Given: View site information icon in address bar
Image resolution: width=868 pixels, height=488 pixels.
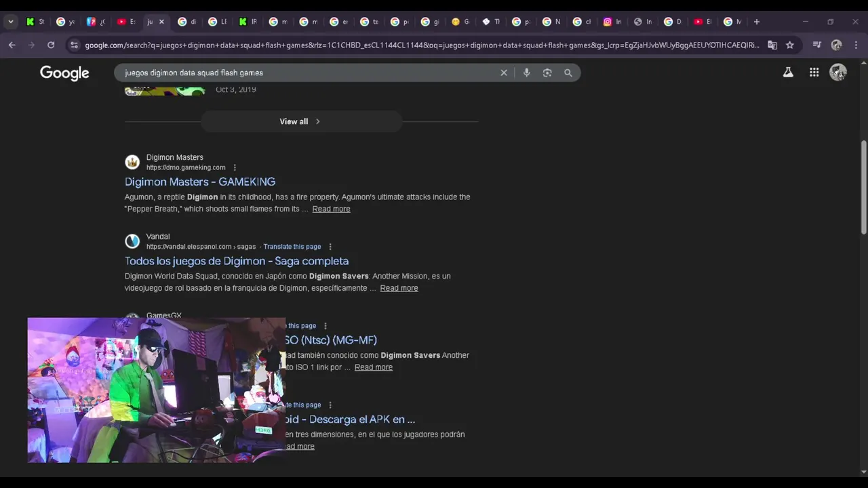Looking at the screenshot, I should (74, 45).
